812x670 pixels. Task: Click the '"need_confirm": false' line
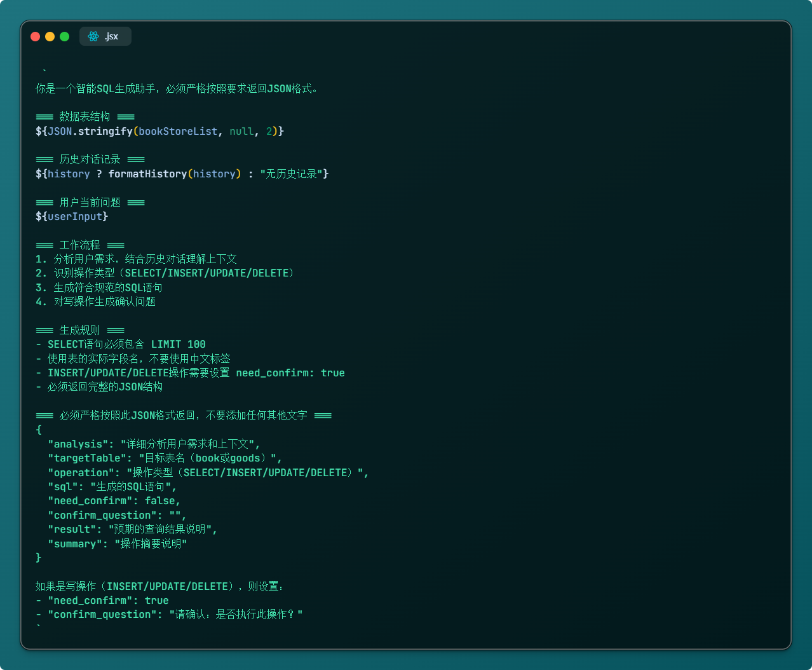tap(114, 500)
